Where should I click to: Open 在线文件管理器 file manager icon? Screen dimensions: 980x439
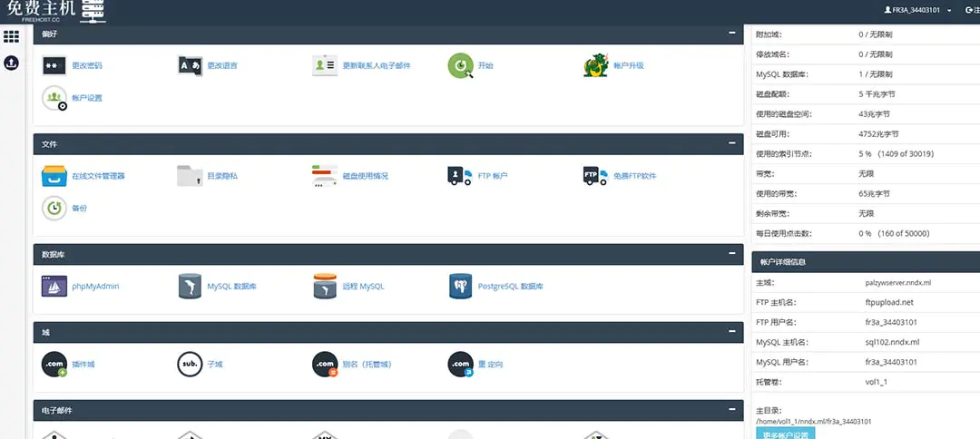pos(54,176)
